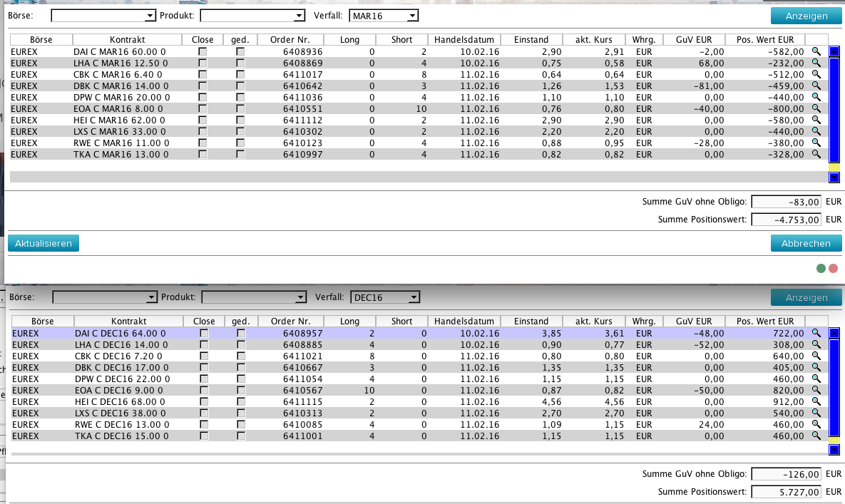Open details magnifier for DBK C MAR16 row
Image resolution: width=845 pixels, height=504 pixels.
[816, 86]
